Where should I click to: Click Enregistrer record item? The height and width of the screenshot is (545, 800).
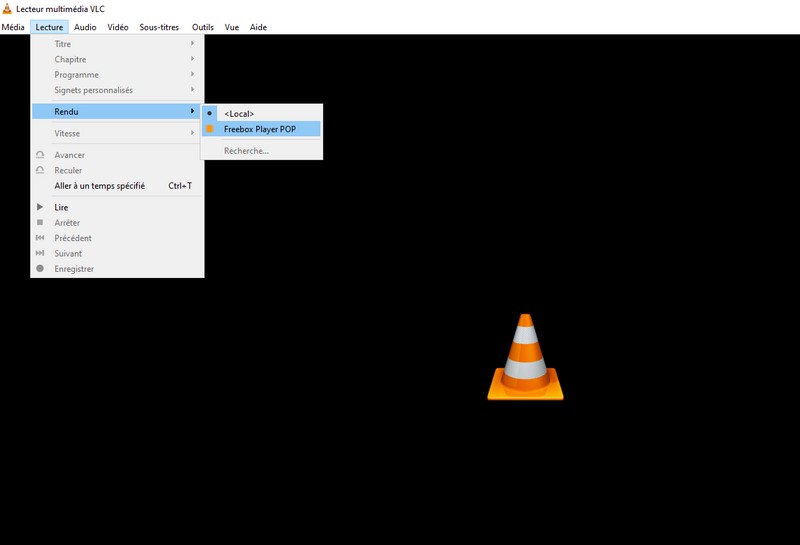pyautogui.click(x=117, y=268)
